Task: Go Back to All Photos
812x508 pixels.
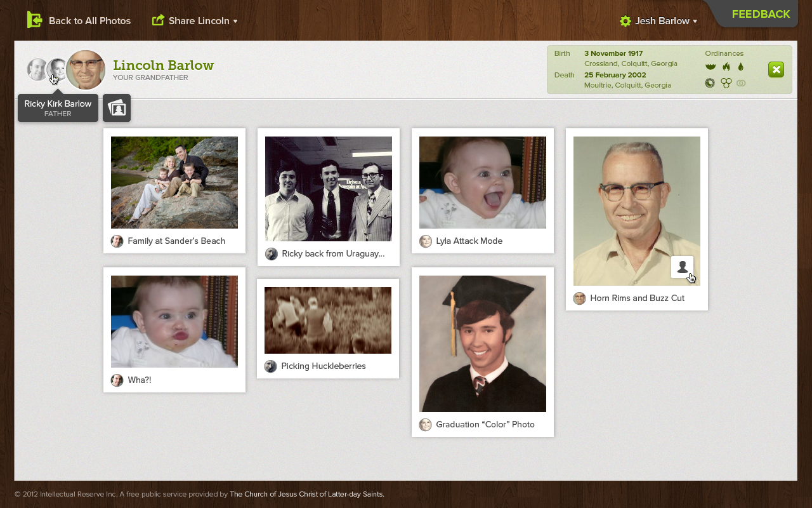Action: tap(79, 20)
